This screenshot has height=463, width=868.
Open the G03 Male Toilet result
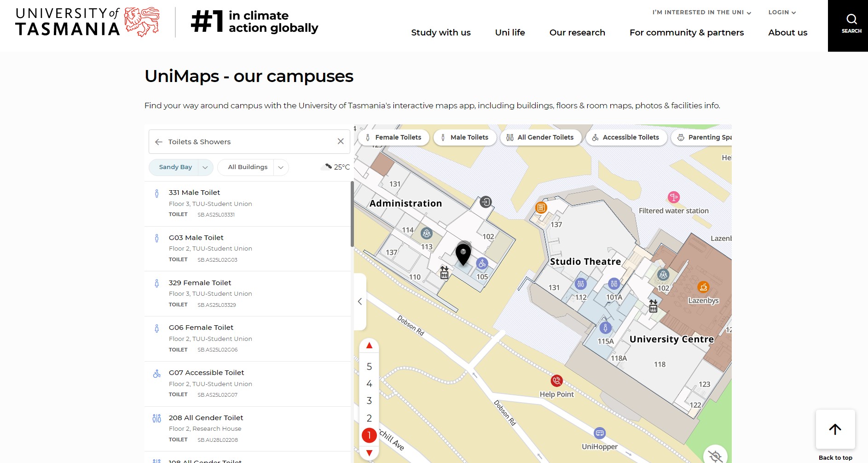click(248, 249)
